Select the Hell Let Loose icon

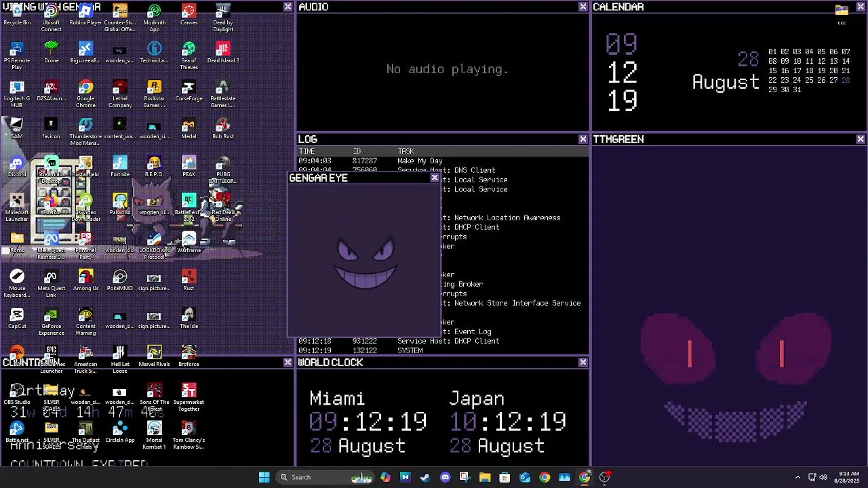(120, 360)
